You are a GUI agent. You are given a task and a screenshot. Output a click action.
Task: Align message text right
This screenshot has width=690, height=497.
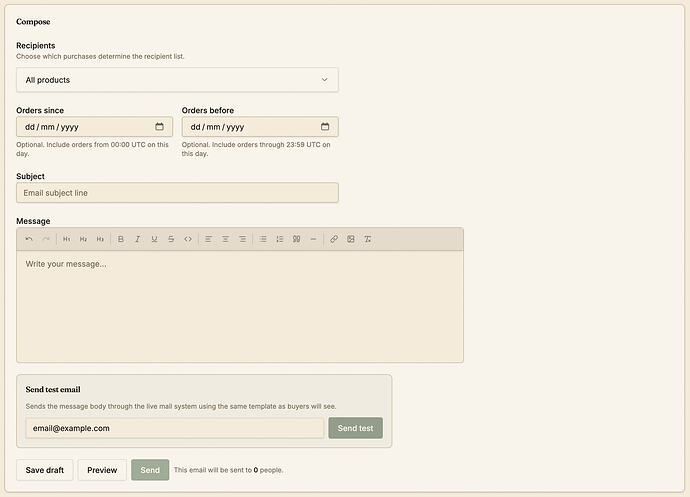(242, 239)
